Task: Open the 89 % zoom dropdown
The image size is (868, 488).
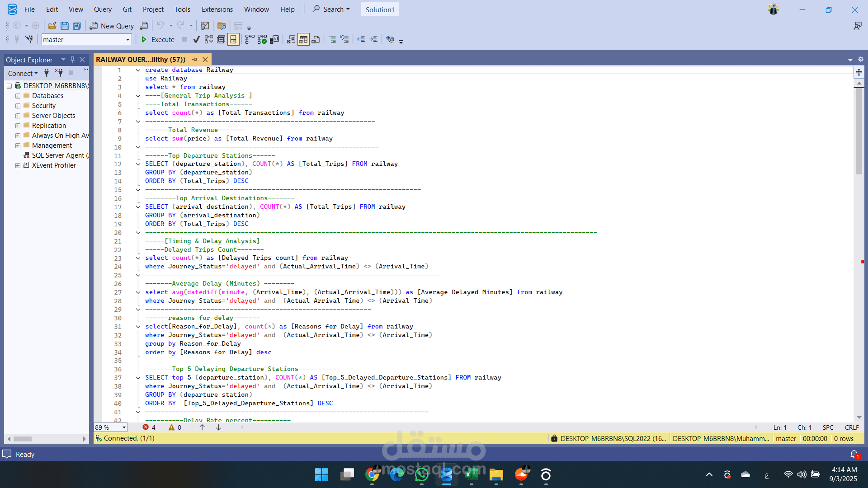Action: [x=124, y=427]
